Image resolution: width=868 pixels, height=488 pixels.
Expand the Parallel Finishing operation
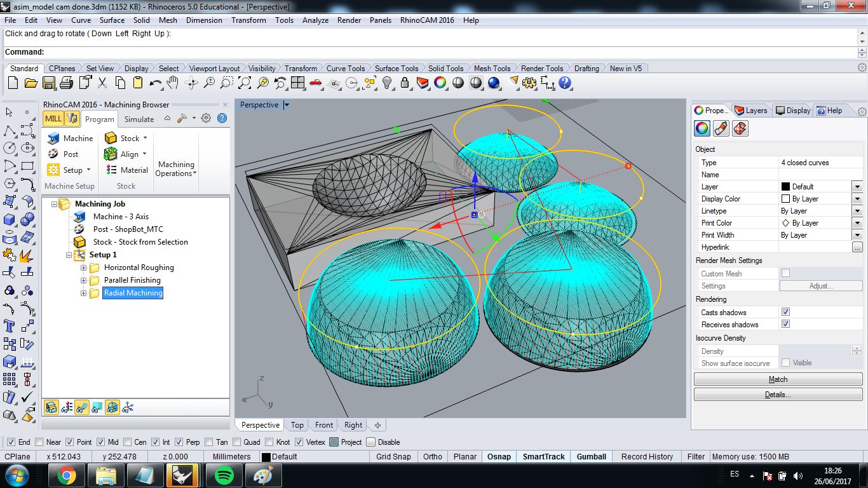83,280
